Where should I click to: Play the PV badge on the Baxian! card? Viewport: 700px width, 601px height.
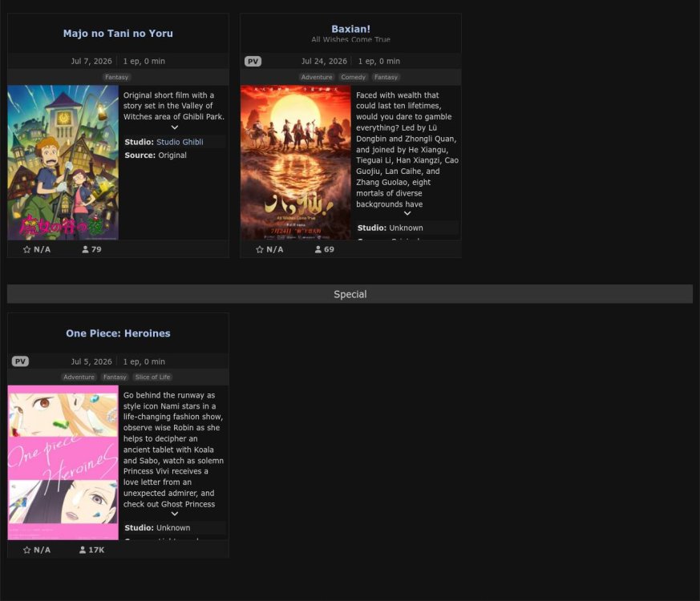pyautogui.click(x=253, y=62)
